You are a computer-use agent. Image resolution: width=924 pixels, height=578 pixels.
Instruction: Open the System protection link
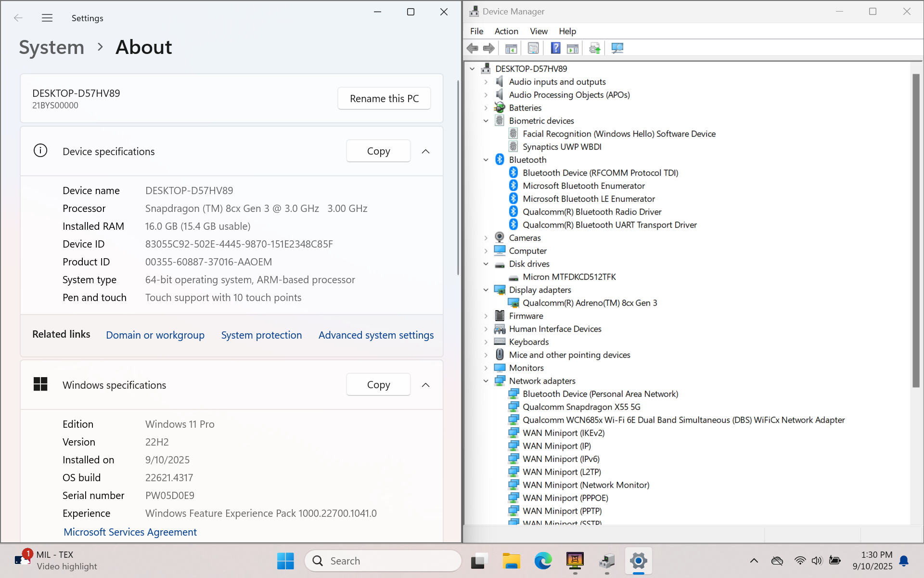coord(261,335)
